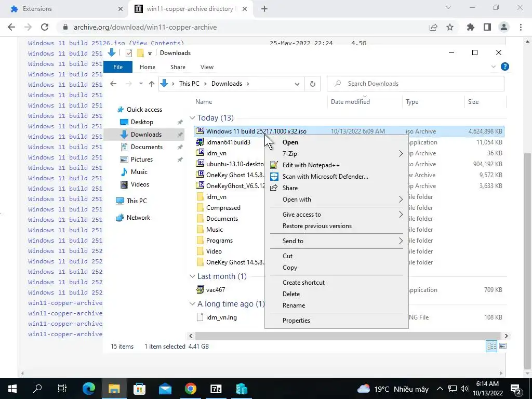Bookmark this page with star icon
This screenshot has width=532, height=399.
pyautogui.click(x=450, y=27)
